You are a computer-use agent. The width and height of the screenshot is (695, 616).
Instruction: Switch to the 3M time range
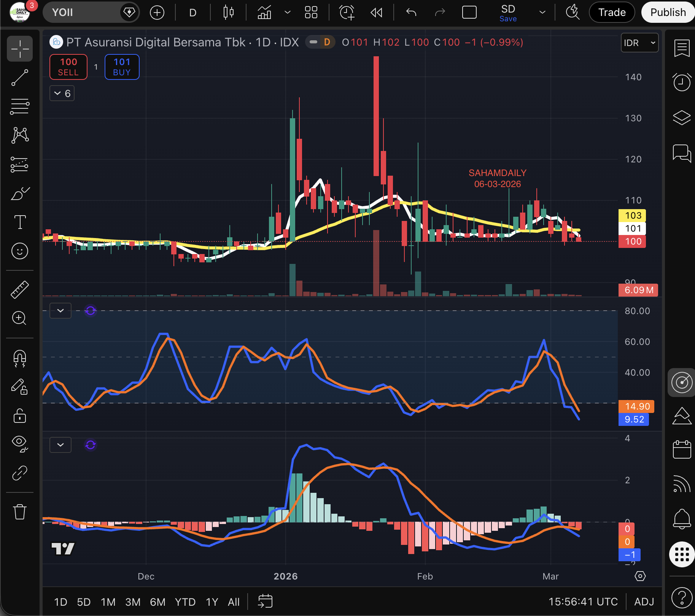click(133, 602)
